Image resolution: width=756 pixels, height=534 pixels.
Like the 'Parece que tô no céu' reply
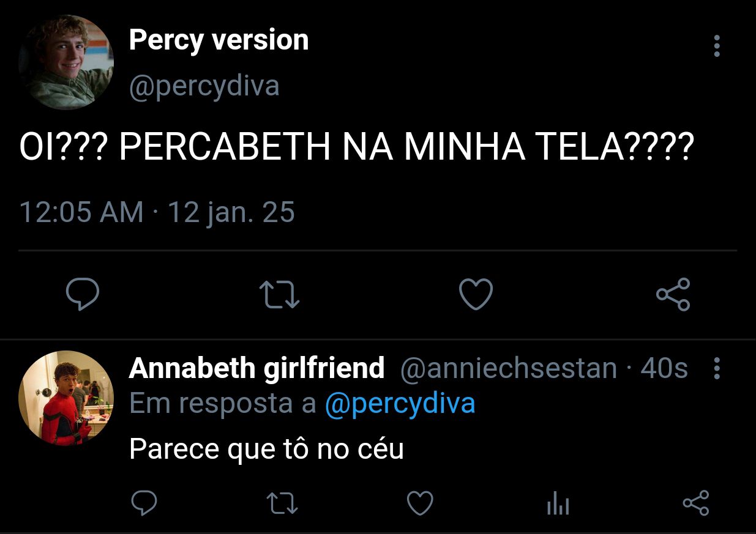click(421, 503)
